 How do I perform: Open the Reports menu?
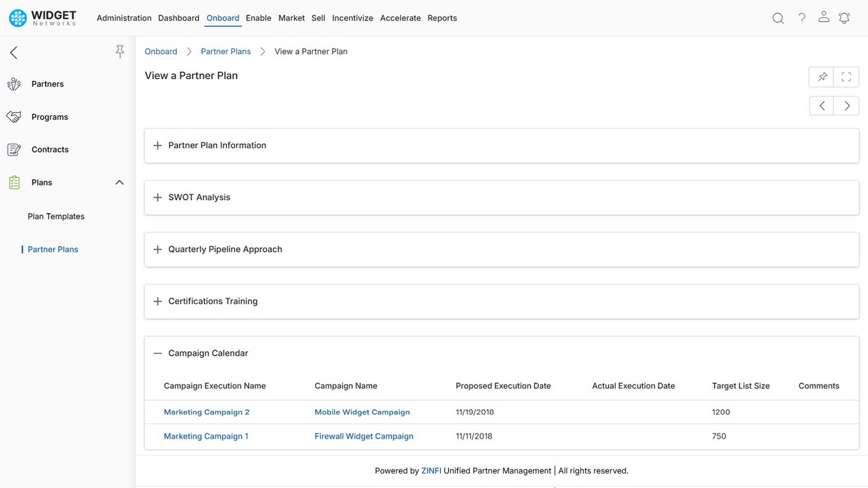[x=442, y=18]
